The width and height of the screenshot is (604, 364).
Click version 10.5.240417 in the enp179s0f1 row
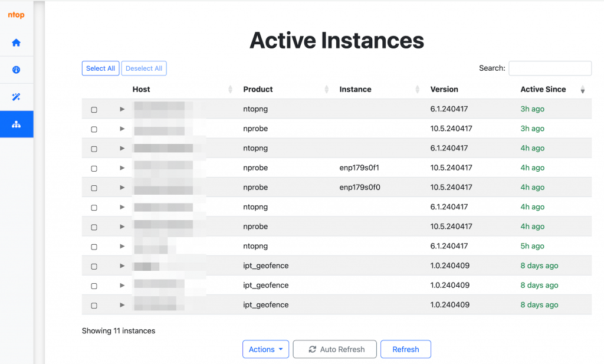click(x=451, y=168)
